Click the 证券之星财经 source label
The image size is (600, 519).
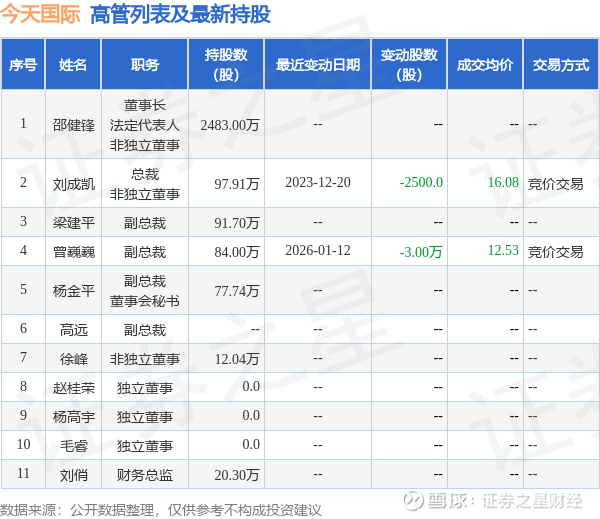[532, 501]
